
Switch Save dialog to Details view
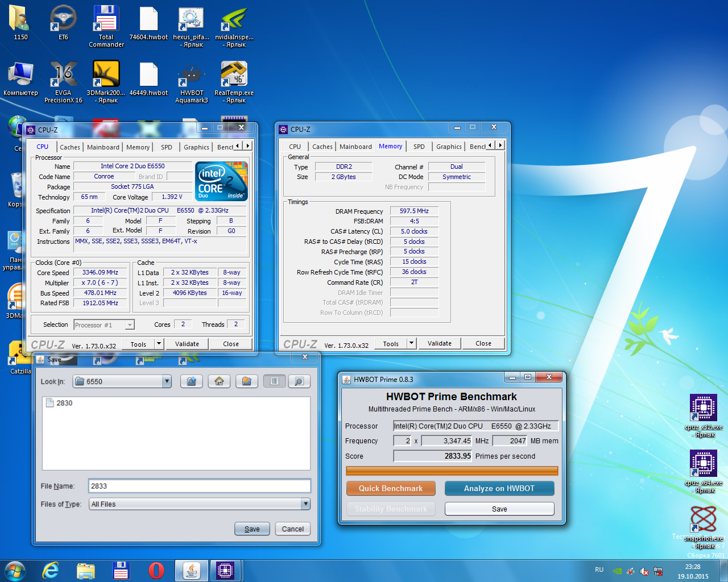tap(299, 381)
